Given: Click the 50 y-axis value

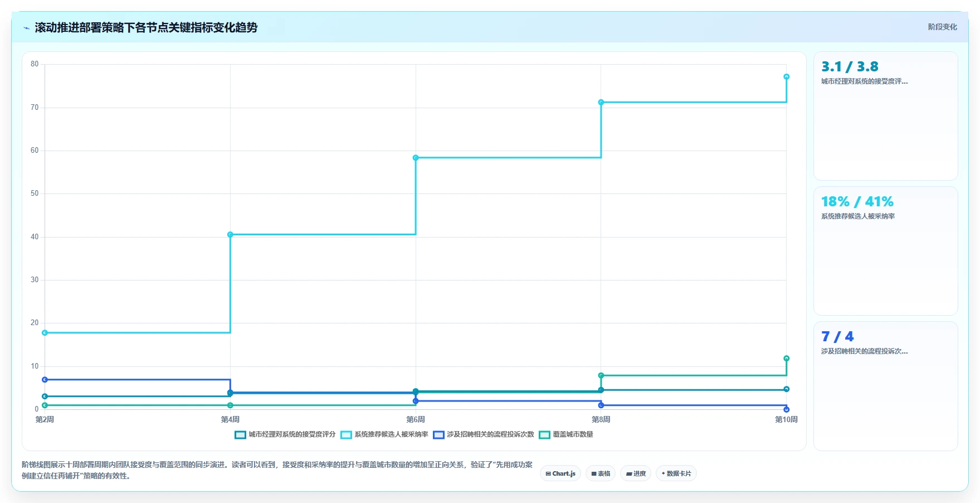Looking at the screenshot, I should [35, 194].
